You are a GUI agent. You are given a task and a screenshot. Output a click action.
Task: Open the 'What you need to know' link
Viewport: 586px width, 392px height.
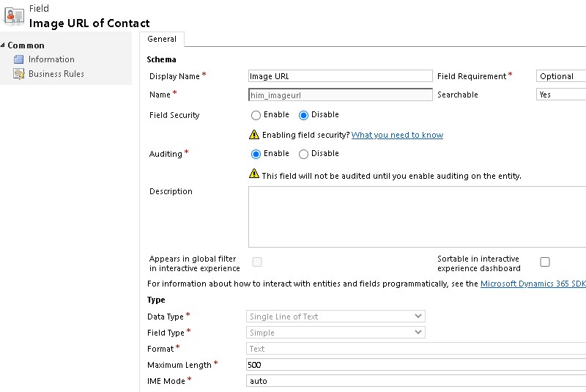point(397,135)
